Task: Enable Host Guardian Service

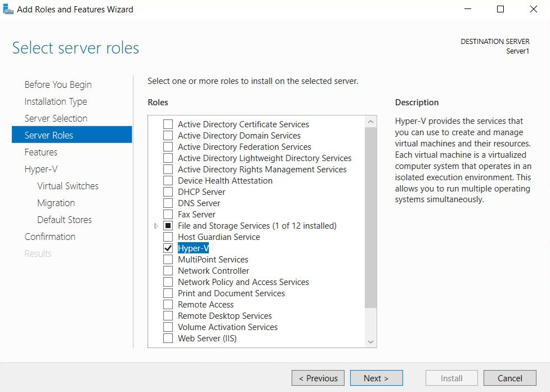Action: [x=168, y=237]
